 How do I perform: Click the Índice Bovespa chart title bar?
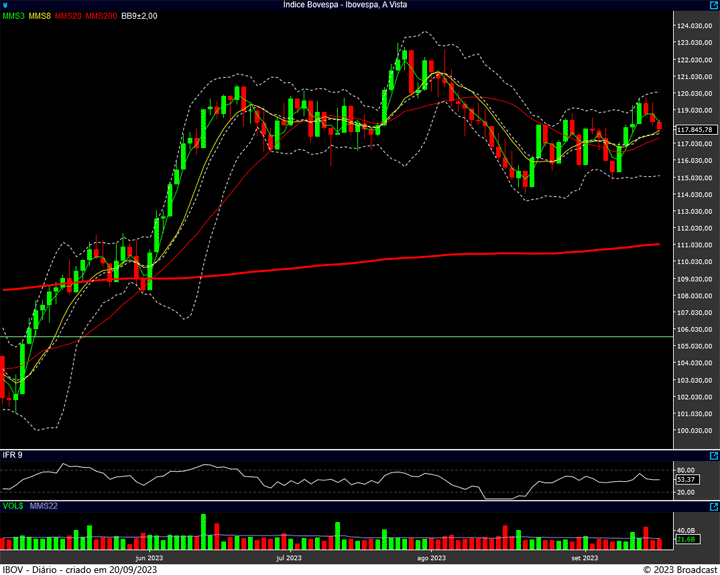[x=359, y=5]
